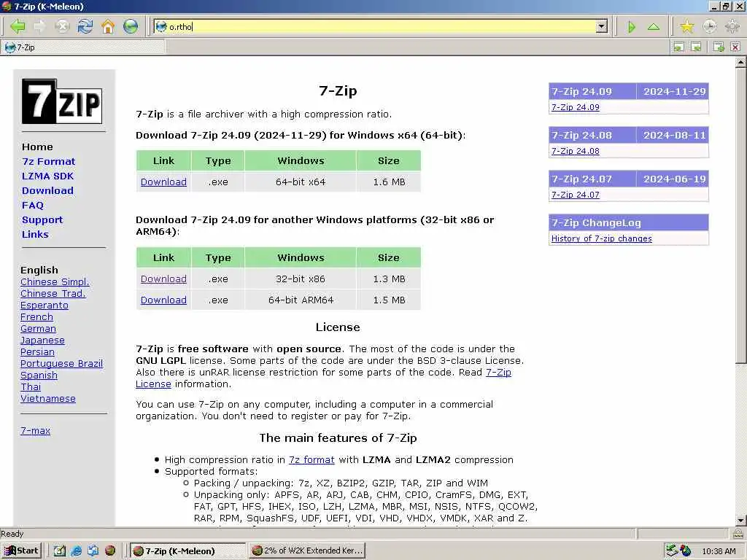Go to Download page in sidebar
747x560 pixels.
tap(47, 190)
